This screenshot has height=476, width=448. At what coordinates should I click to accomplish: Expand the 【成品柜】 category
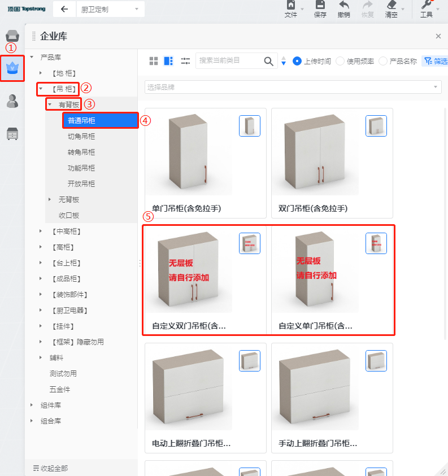click(x=41, y=278)
